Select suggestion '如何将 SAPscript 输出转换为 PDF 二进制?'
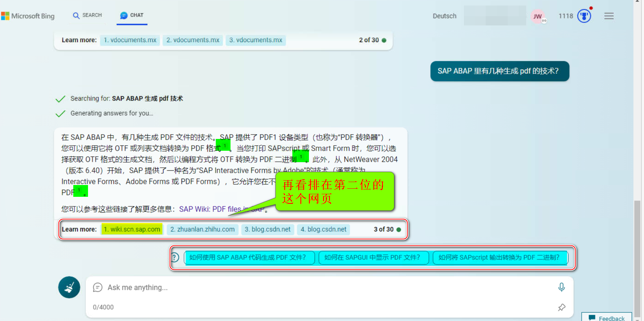 500,258
